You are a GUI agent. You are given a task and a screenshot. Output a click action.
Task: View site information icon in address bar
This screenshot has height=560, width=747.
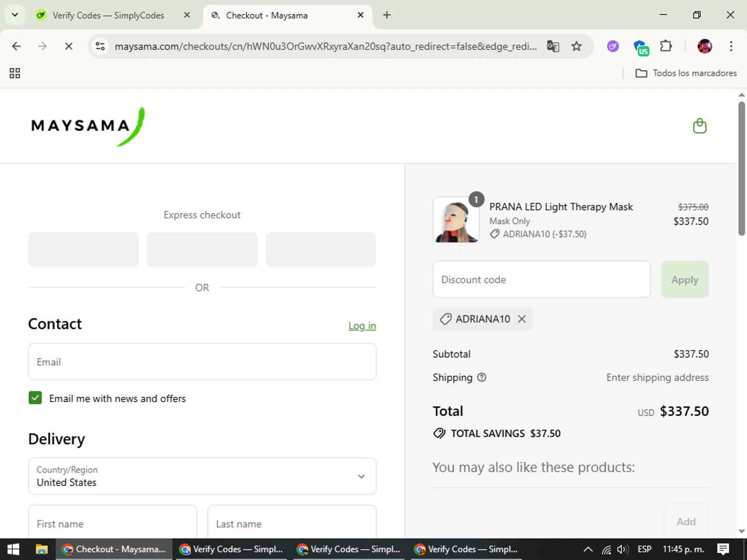coord(100,46)
